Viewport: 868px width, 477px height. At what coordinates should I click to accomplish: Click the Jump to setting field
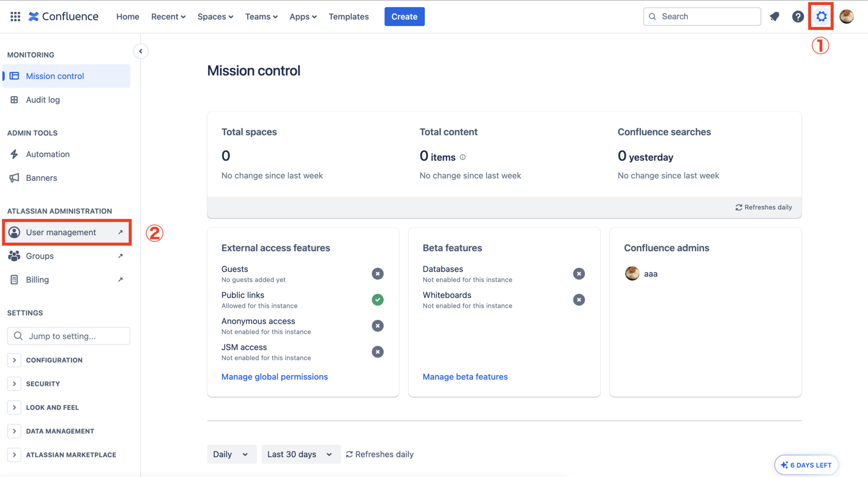(68, 336)
